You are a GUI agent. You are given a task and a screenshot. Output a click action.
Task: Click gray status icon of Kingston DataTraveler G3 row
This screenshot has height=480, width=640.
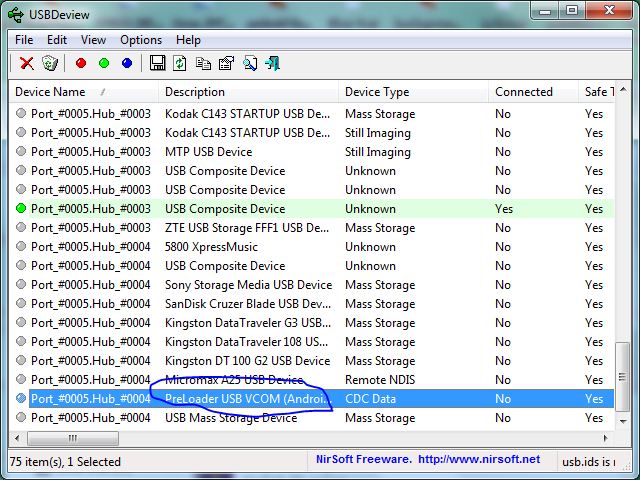tap(21, 322)
